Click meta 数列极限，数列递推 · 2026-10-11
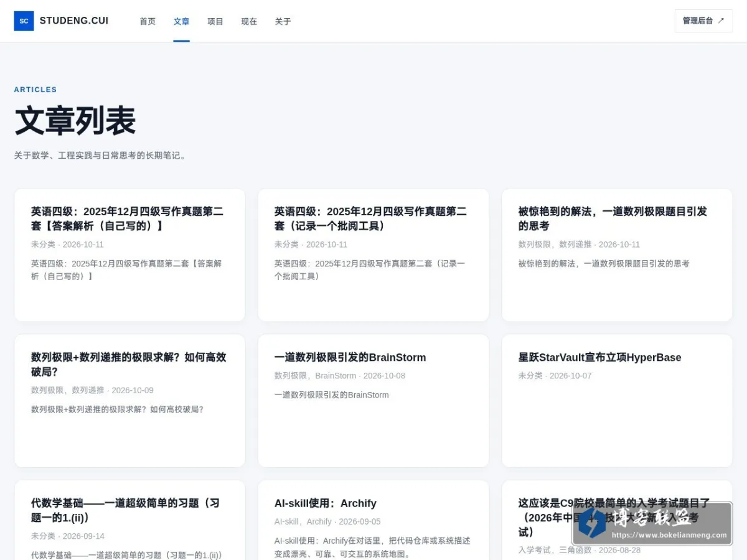The image size is (747, 560). (x=579, y=245)
